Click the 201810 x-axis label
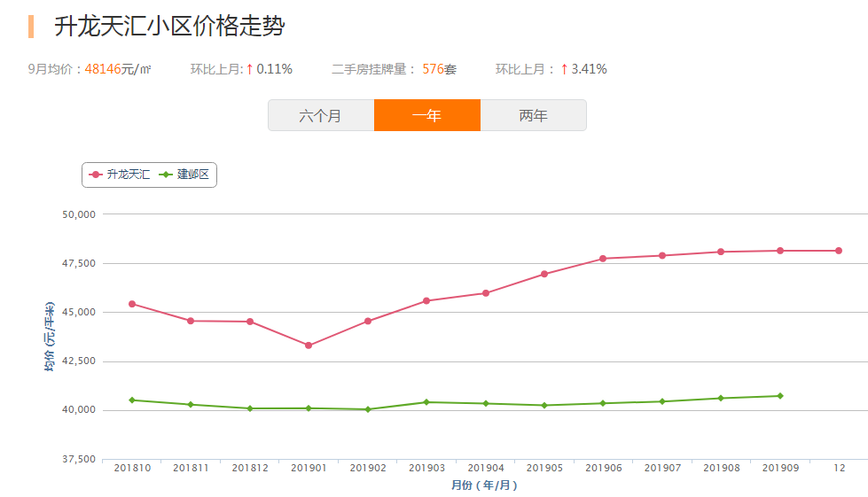The width and height of the screenshot is (868, 497). pyautogui.click(x=132, y=469)
